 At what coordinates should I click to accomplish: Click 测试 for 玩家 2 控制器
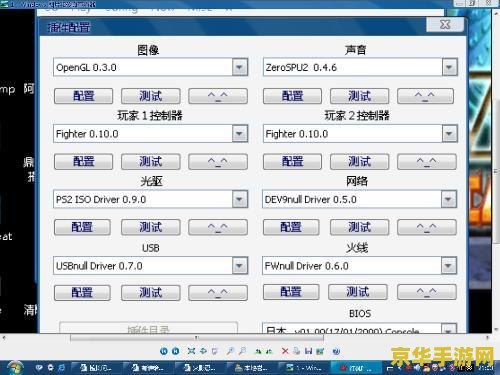coord(359,162)
